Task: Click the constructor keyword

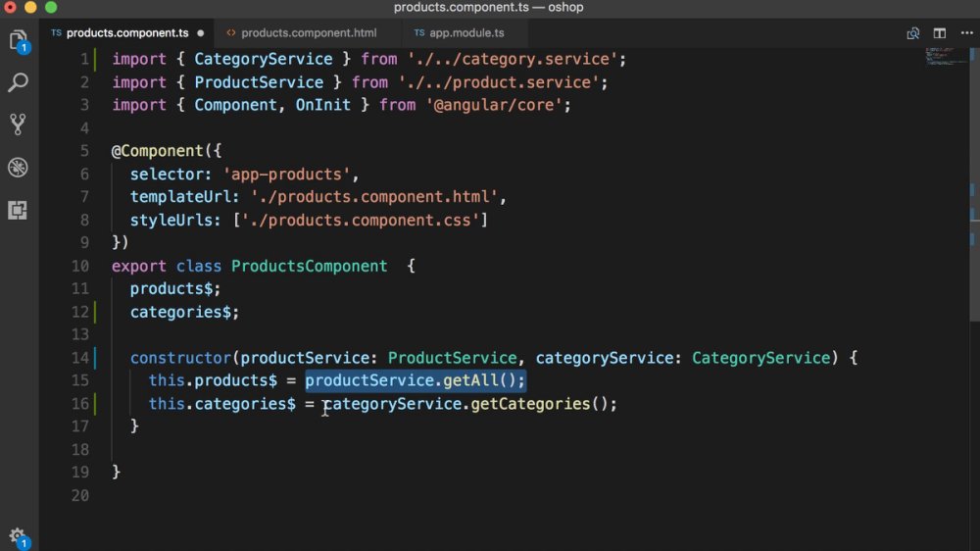Action: tap(180, 358)
